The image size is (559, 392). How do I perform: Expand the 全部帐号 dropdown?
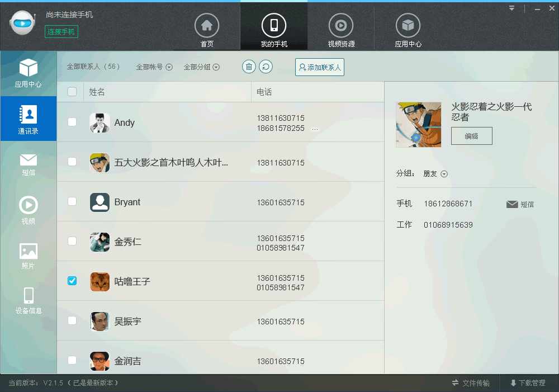[154, 67]
